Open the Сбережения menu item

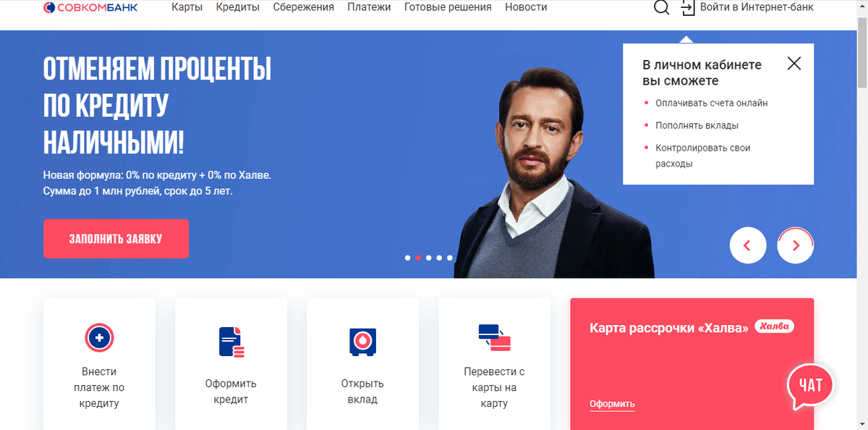[x=304, y=7]
